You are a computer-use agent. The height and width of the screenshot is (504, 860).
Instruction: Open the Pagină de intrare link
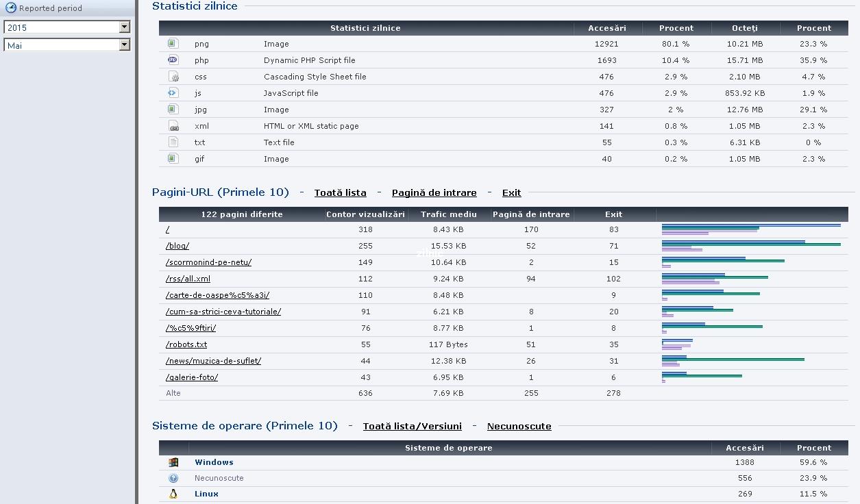tap(434, 192)
